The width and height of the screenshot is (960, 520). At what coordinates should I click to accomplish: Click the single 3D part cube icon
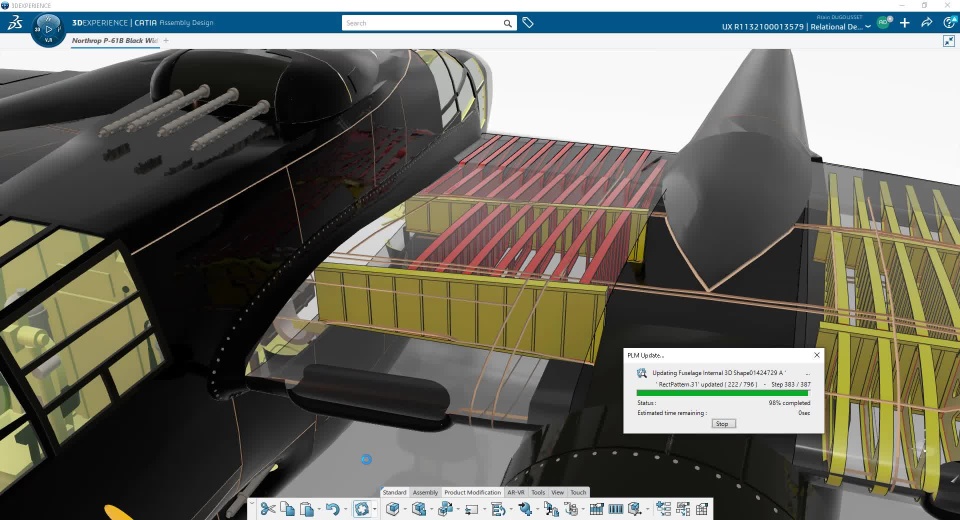[392, 509]
